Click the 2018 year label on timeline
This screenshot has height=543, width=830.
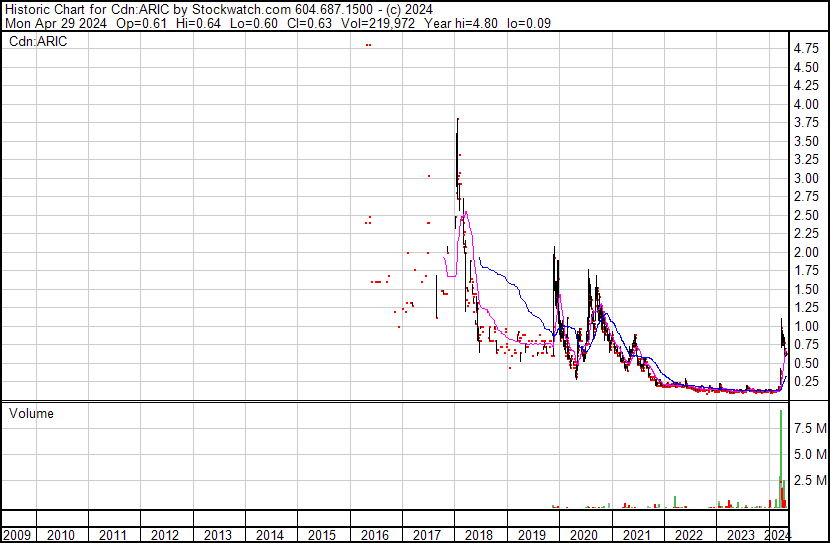479,535
